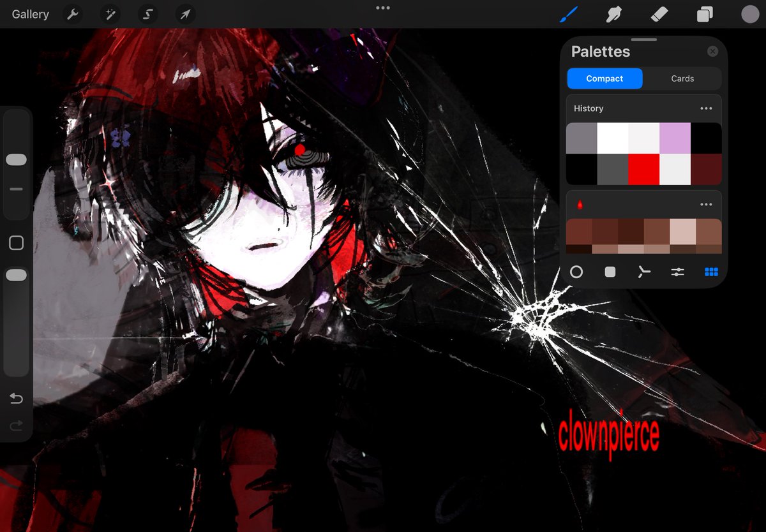Open the Adjustments magic wand menu

click(109, 14)
